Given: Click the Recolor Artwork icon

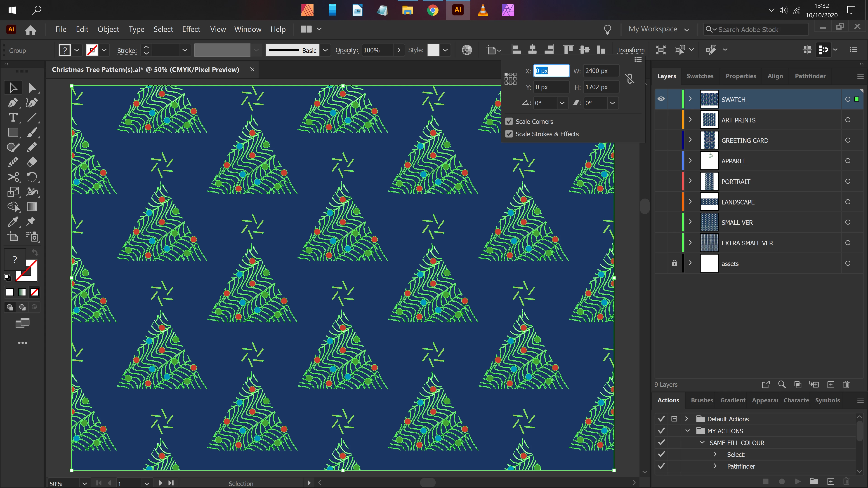Looking at the screenshot, I should pyautogui.click(x=467, y=50).
